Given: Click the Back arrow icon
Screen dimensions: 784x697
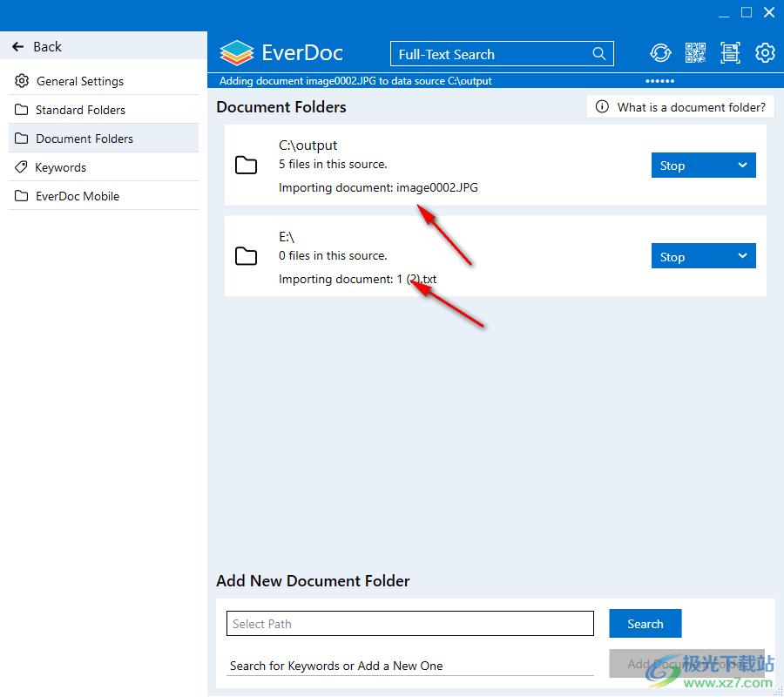Looking at the screenshot, I should 18,46.
